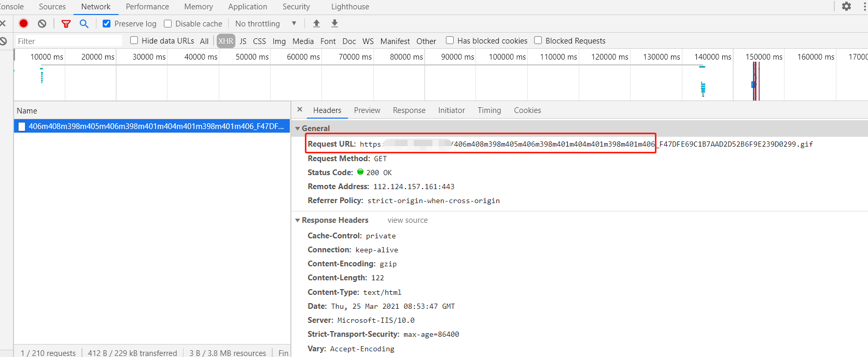The width and height of the screenshot is (868, 357).
Task: Enable Disable cache checkbox
Action: (x=167, y=23)
